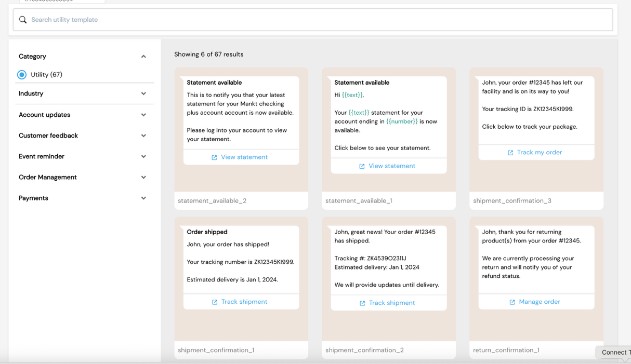
Task: Click Track shipment link in shipment_confirmation_1 card
Action: coord(244,302)
